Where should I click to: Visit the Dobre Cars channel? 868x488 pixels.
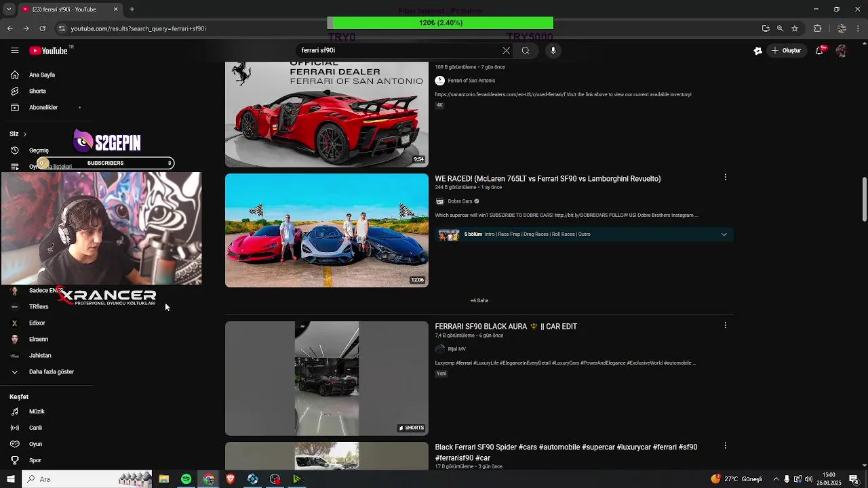pos(460,201)
